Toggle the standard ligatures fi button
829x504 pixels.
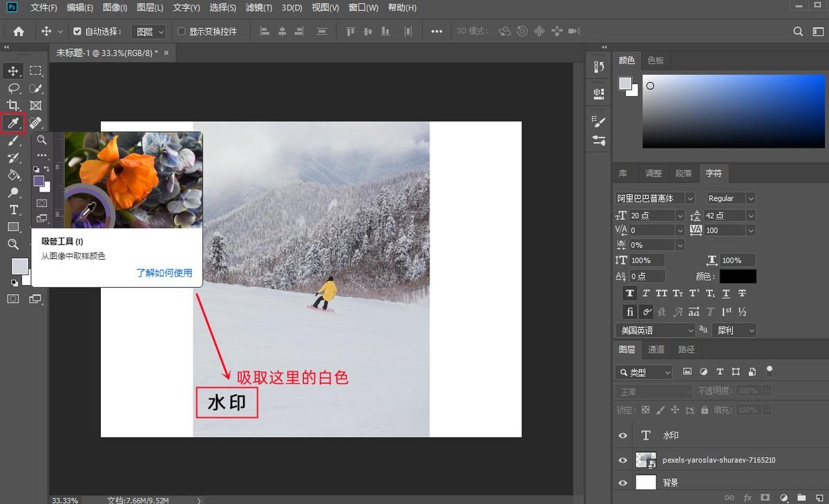tap(629, 311)
